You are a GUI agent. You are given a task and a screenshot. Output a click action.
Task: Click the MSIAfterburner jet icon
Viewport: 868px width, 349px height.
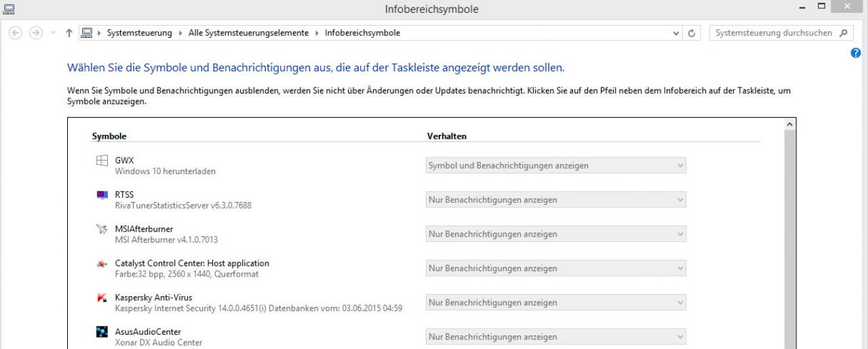click(102, 229)
